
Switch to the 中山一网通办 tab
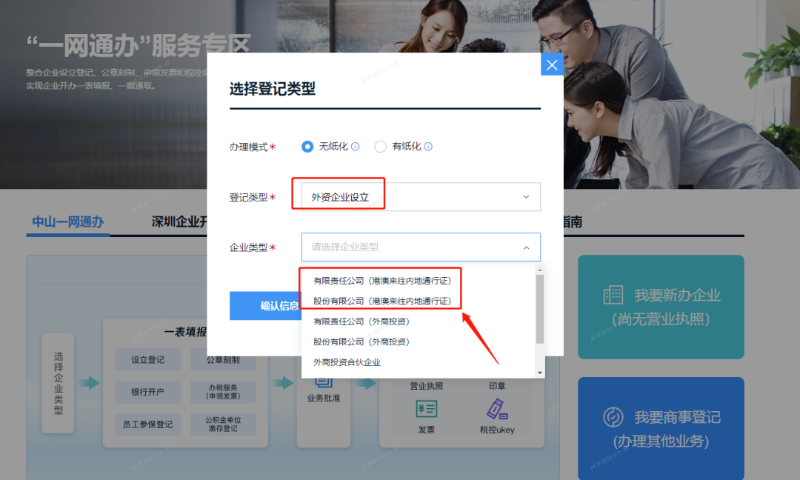tap(68, 222)
